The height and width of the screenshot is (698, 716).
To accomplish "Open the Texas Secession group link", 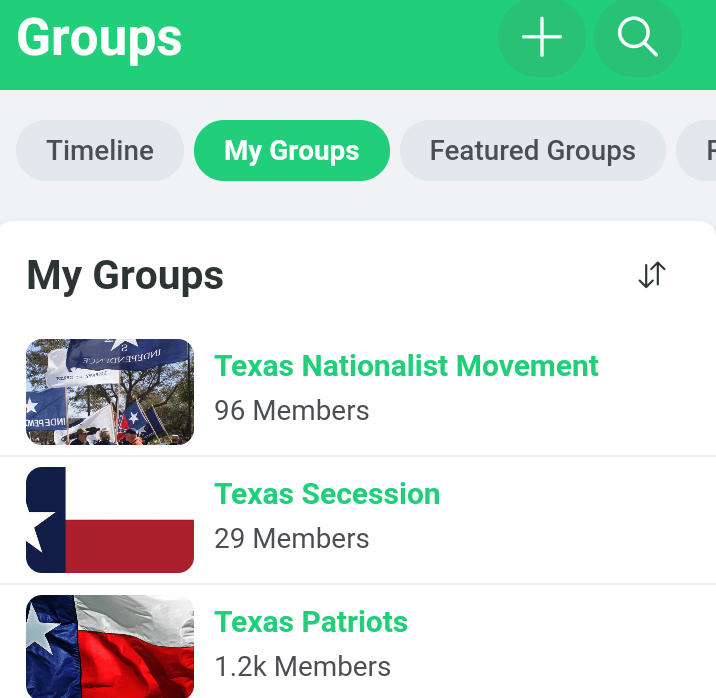I will 327,494.
